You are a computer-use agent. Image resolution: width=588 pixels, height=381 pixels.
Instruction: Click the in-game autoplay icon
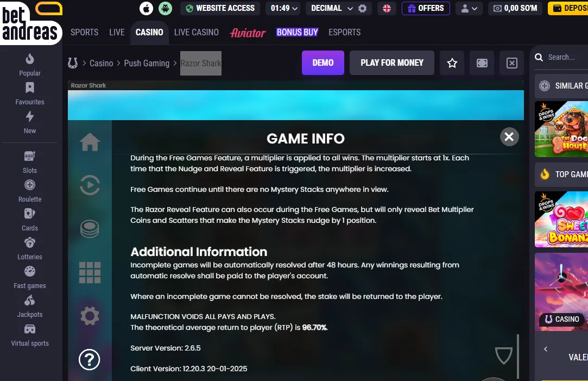click(x=90, y=185)
